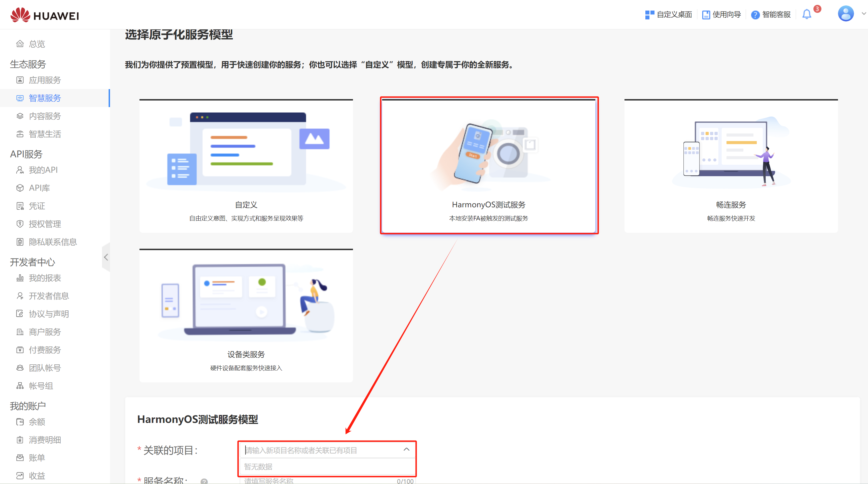Open the 使用向导 guide icon
This screenshot has height=484, width=868.
[706, 15]
